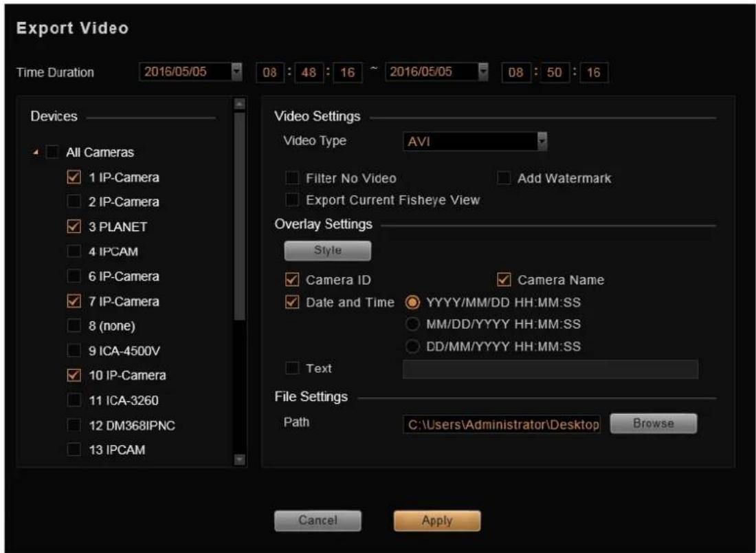Click the devices list scroll-up arrow
Viewport: 756px width, 553px height.
click(239, 104)
